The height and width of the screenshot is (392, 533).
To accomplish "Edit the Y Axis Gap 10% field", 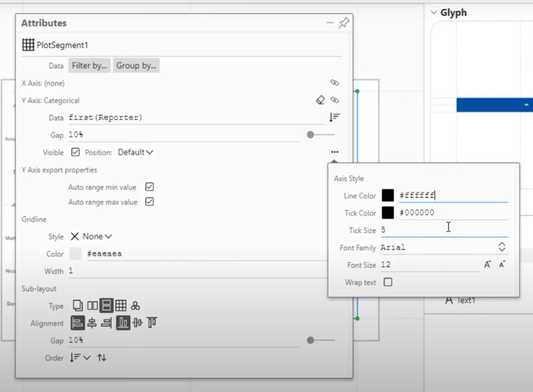I will pos(184,135).
